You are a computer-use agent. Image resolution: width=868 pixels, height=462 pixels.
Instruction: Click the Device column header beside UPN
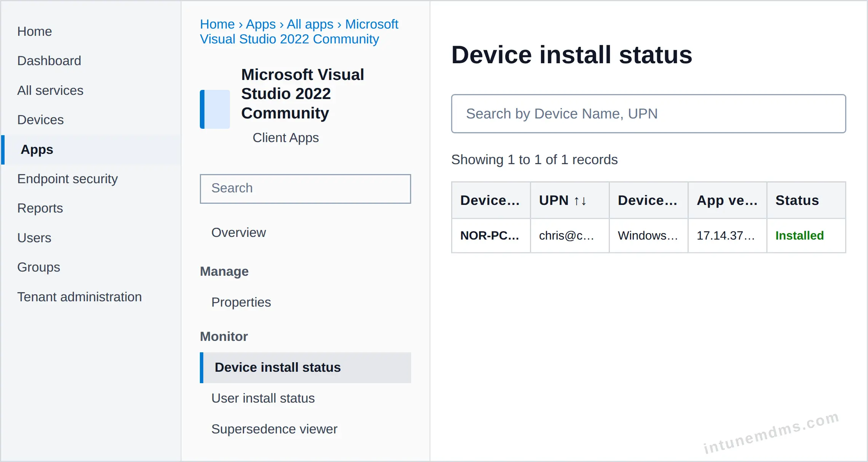pos(648,200)
